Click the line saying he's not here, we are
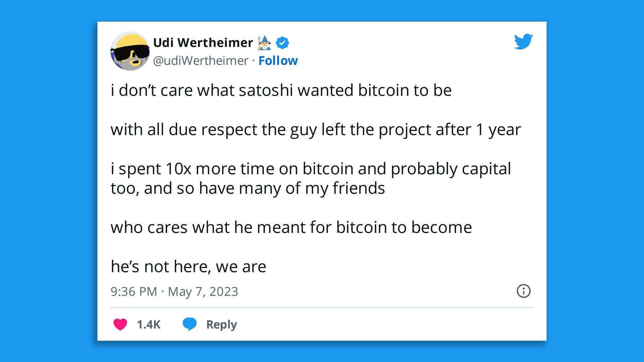644x362 pixels. click(189, 266)
